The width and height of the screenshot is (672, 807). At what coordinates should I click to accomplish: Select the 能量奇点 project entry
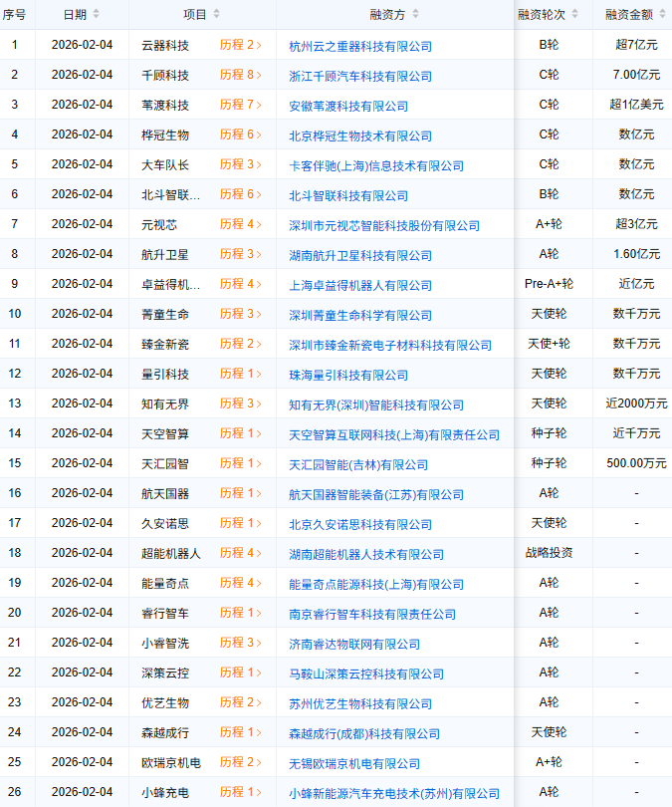pyautogui.click(x=165, y=583)
